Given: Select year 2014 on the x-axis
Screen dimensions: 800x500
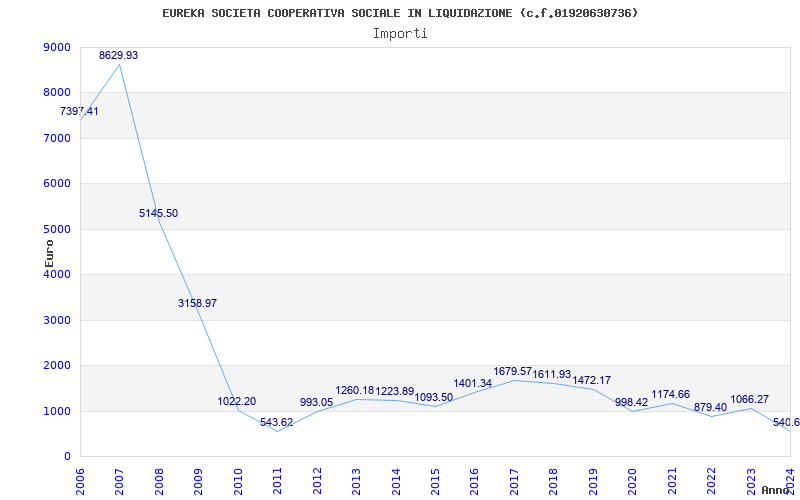Looking at the screenshot, I should (x=395, y=481).
